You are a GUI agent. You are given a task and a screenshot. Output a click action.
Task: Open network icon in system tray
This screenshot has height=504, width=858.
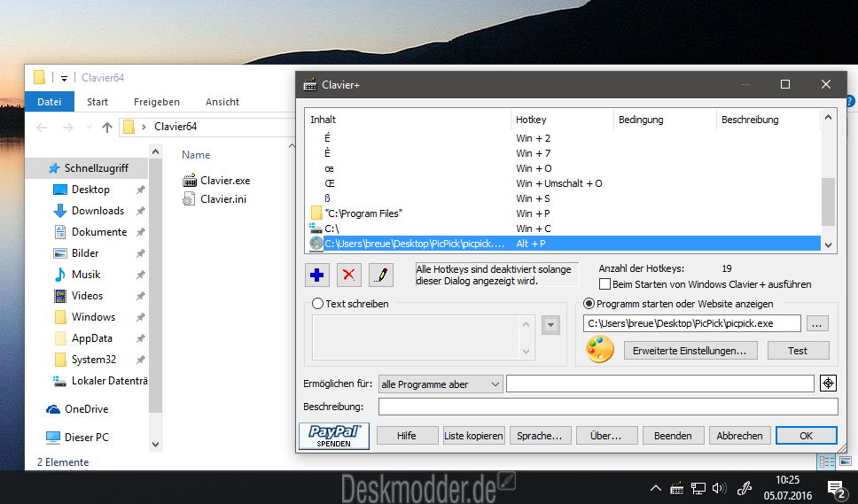698,488
